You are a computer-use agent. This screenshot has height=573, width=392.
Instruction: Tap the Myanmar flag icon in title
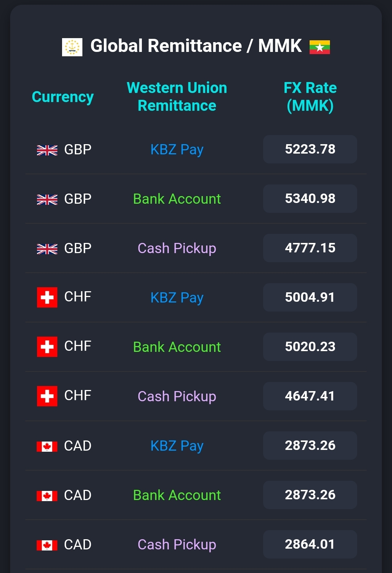click(x=319, y=47)
